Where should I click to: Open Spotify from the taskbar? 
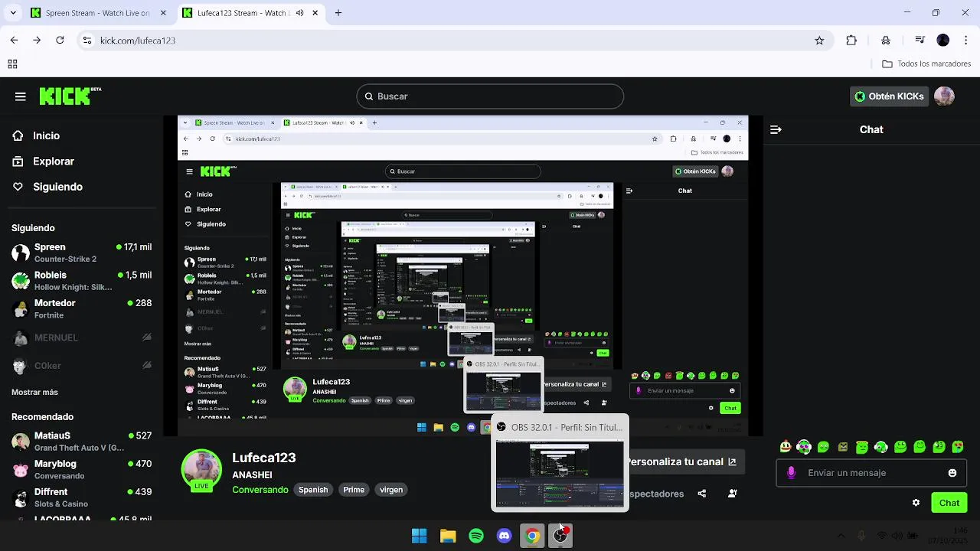tap(476, 536)
